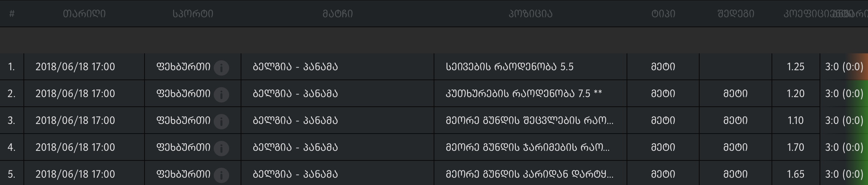The height and width of the screenshot is (185, 868).
Task: Expand the truncated მეორე გუნდის შეცვლების position
Action: tap(529, 121)
